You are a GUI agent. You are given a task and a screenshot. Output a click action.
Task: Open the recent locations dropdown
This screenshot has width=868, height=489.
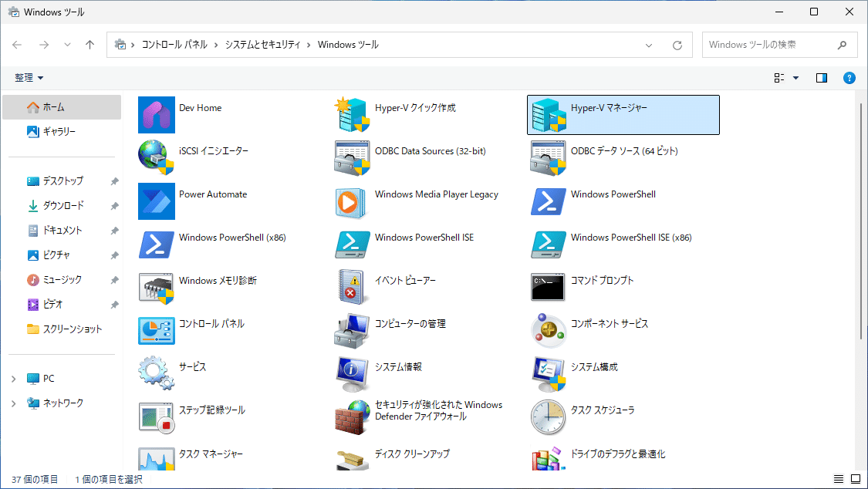point(67,45)
